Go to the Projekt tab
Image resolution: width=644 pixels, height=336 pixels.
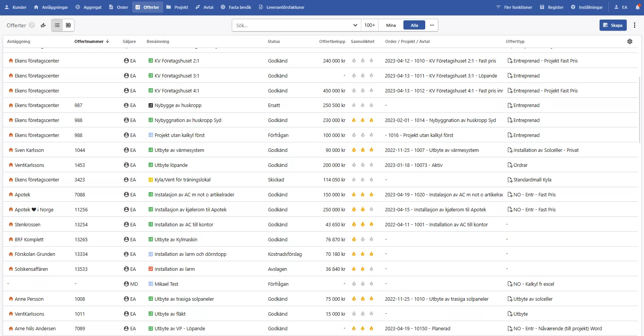[x=177, y=7]
